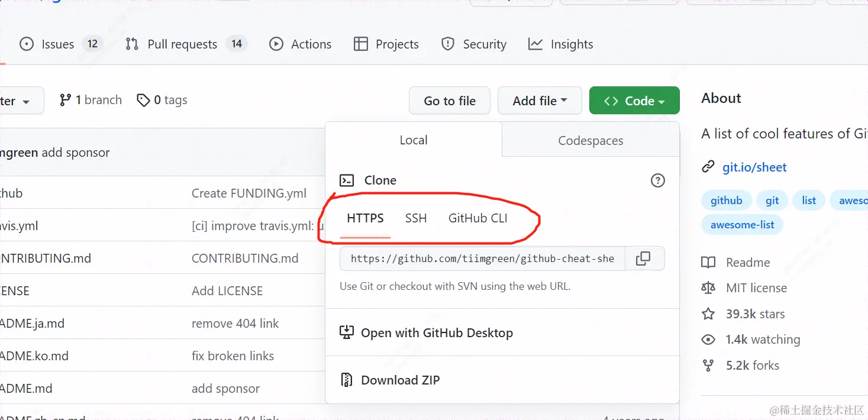The image size is (868, 420).
Task: Open the 'fix broken links' commit message
Action: point(233,356)
